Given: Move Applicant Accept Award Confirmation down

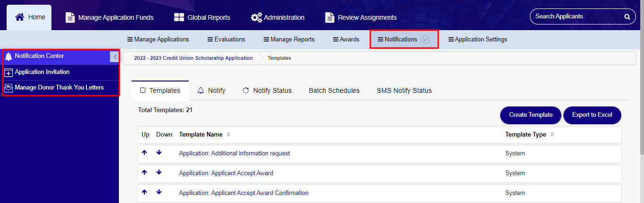Looking at the screenshot, I should tap(159, 192).
